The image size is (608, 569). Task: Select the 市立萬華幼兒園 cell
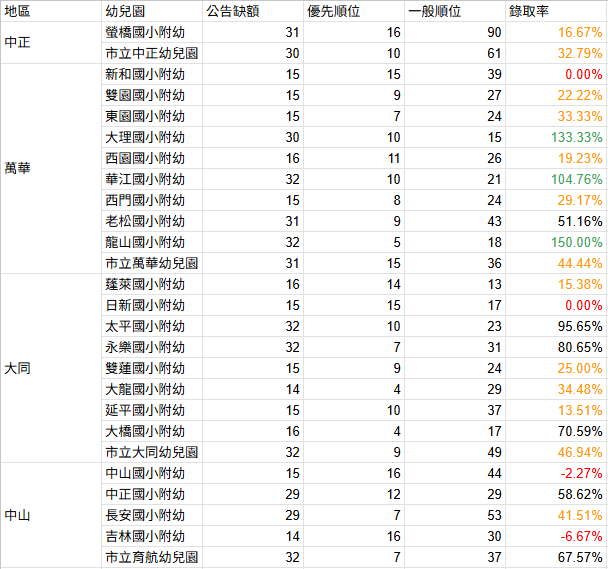(x=152, y=263)
